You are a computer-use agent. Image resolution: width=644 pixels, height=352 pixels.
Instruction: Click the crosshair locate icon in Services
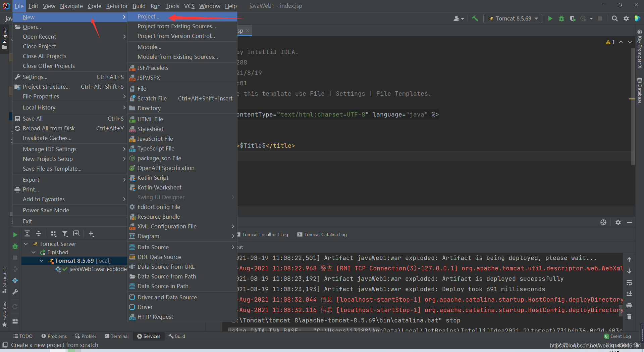point(603,222)
